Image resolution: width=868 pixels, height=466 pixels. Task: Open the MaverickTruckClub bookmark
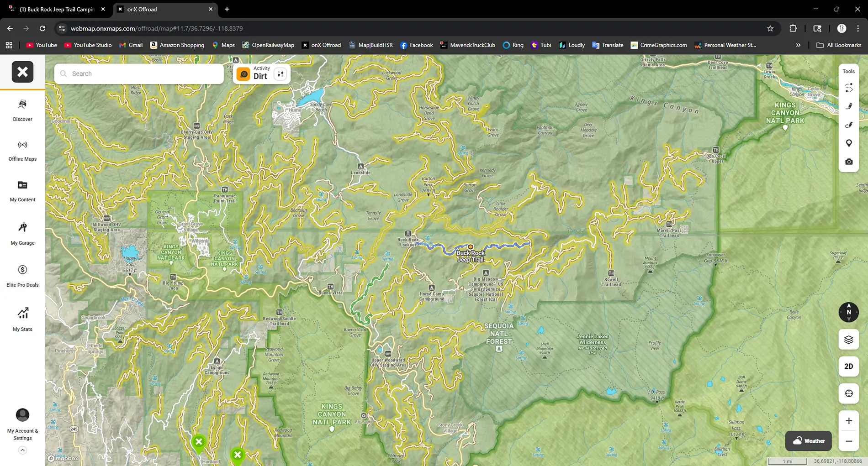[468, 45]
